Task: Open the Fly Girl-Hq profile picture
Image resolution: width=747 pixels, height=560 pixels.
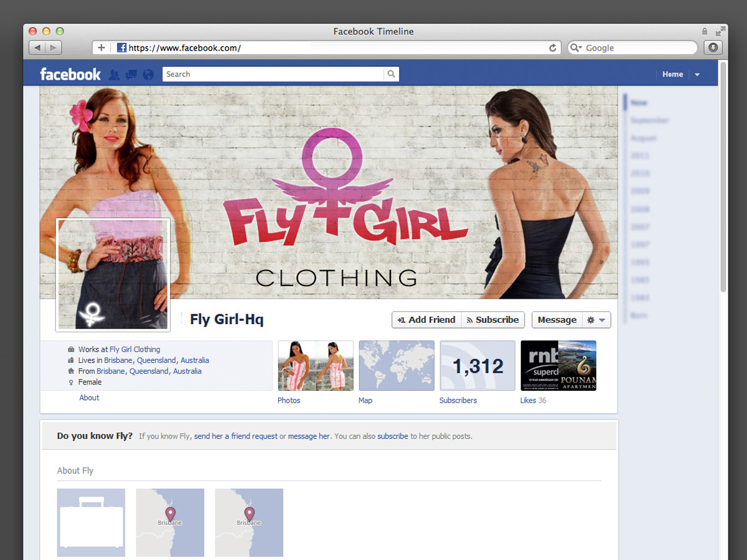Action: click(113, 274)
